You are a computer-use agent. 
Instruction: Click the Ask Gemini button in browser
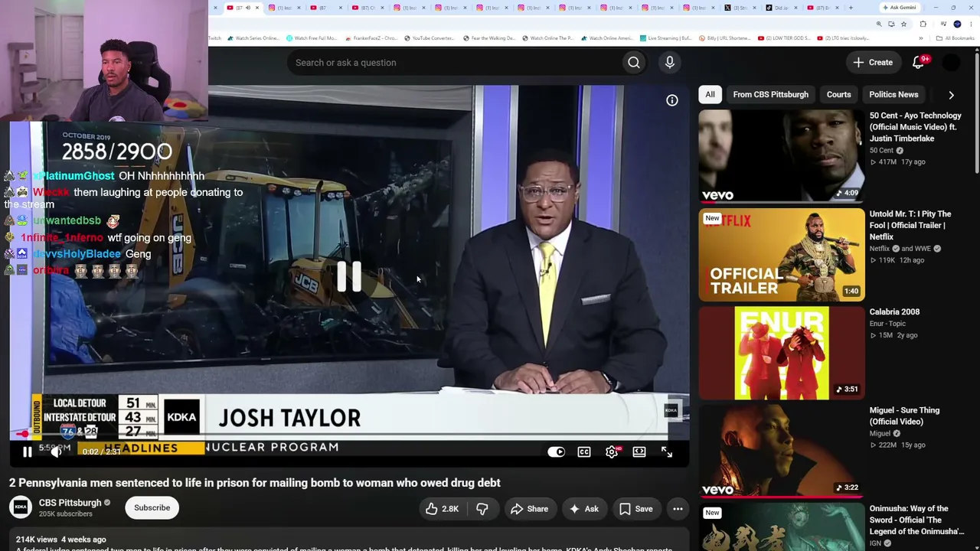(899, 8)
